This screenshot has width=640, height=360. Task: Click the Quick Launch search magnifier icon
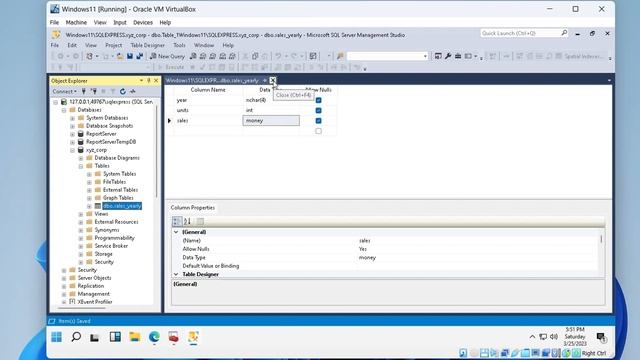click(x=564, y=33)
